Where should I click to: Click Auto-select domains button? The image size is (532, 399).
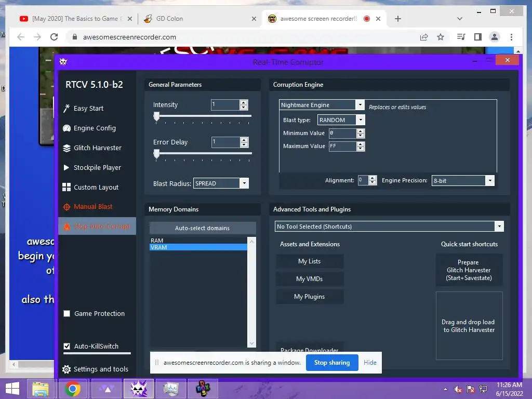(x=203, y=228)
